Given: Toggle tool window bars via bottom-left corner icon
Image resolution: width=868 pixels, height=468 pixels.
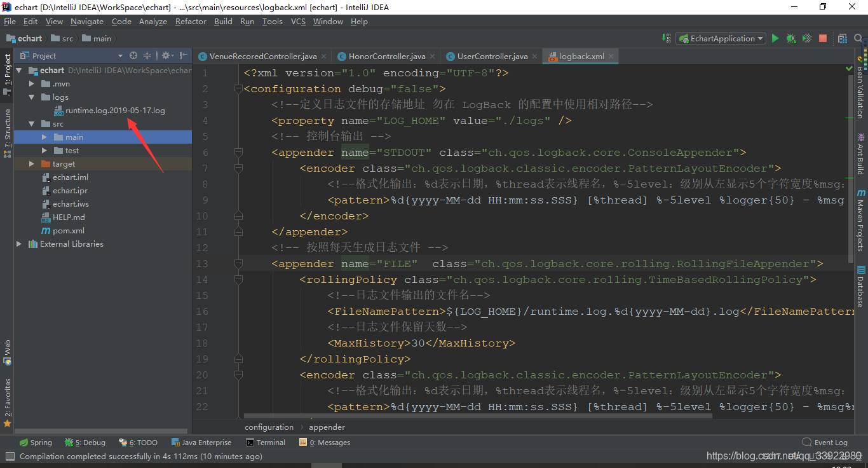Looking at the screenshot, I should (10, 456).
